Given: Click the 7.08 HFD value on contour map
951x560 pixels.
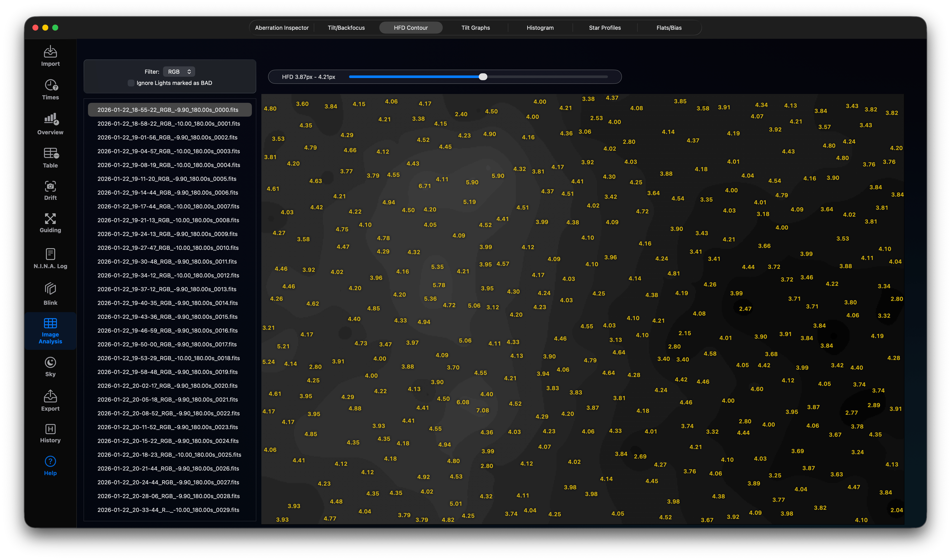Looking at the screenshot, I should [x=482, y=410].
